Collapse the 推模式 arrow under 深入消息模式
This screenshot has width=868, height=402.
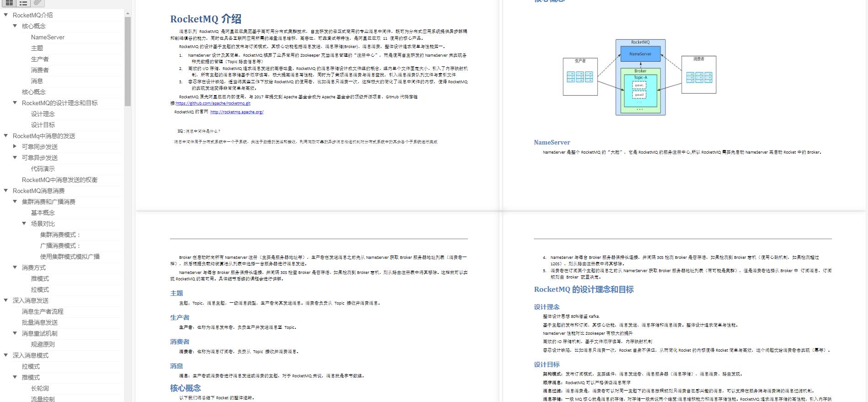pos(15,377)
